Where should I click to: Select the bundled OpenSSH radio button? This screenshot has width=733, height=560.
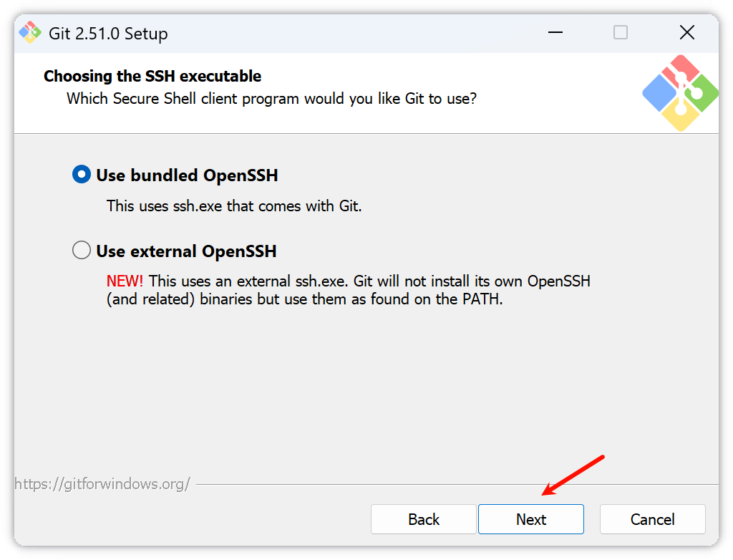click(82, 175)
